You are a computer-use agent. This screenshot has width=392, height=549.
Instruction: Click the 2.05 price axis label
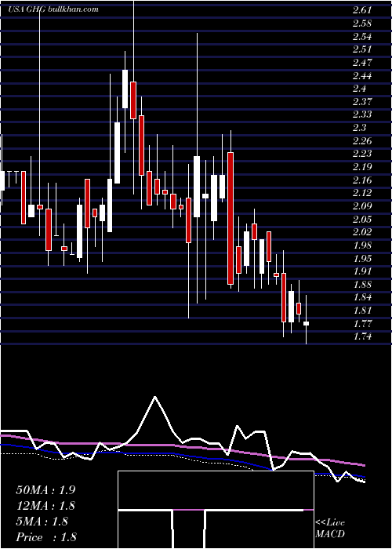pos(361,219)
